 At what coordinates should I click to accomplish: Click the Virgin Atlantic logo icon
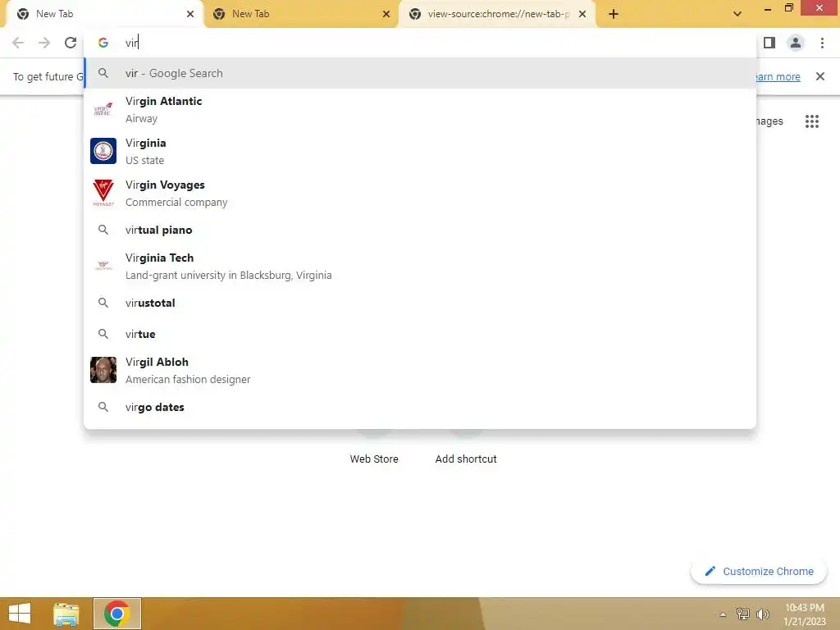pos(103,109)
